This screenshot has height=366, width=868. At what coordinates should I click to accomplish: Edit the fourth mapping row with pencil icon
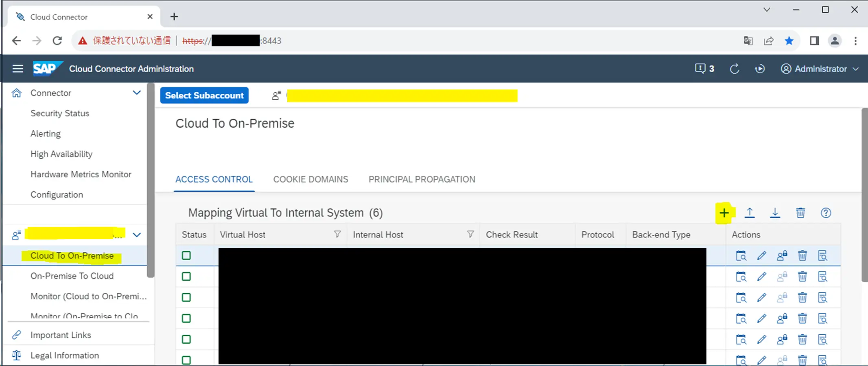761,318
